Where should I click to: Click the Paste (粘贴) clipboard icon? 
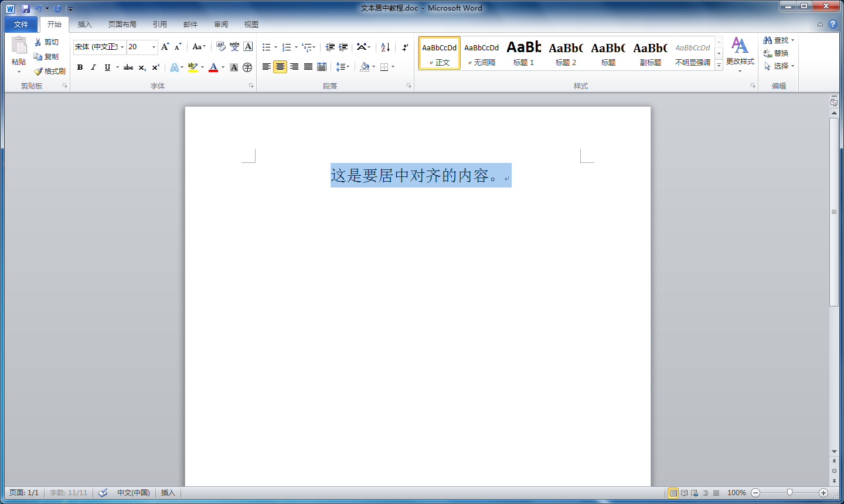click(19, 45)
